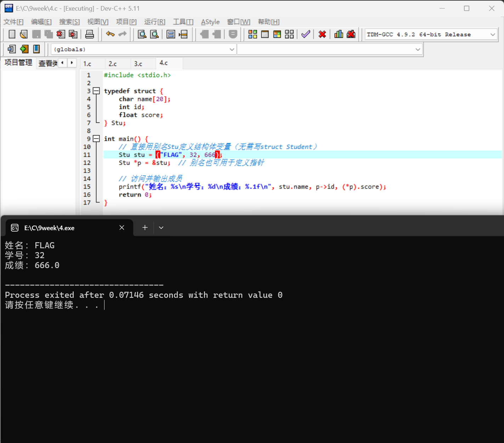Click the Open file toolbar icon
504x443 pixels.
coord(24,34)
